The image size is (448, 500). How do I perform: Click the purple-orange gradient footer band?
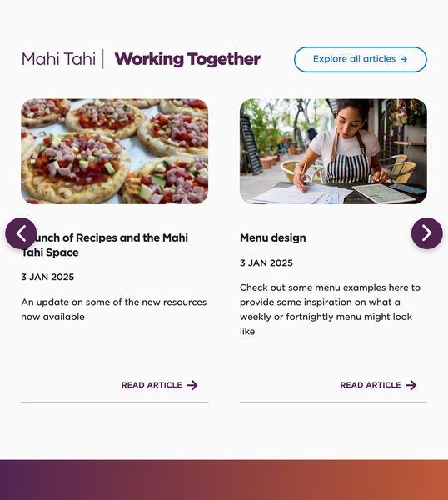pyautogui.click(x=224, y=480)
